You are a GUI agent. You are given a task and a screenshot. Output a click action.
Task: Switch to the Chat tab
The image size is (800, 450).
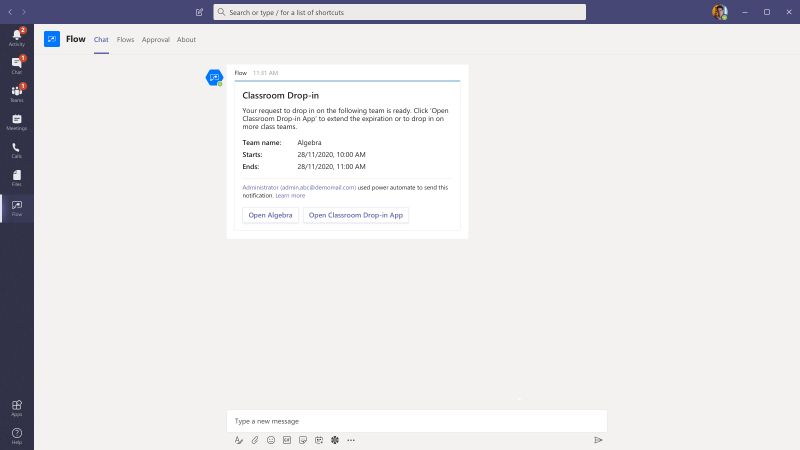[x=101, y=39]
